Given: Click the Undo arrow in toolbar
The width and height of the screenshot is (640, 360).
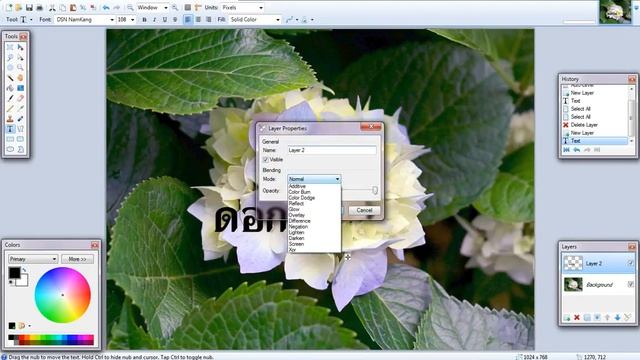Looking at the screenshot, I should [106, 7].
